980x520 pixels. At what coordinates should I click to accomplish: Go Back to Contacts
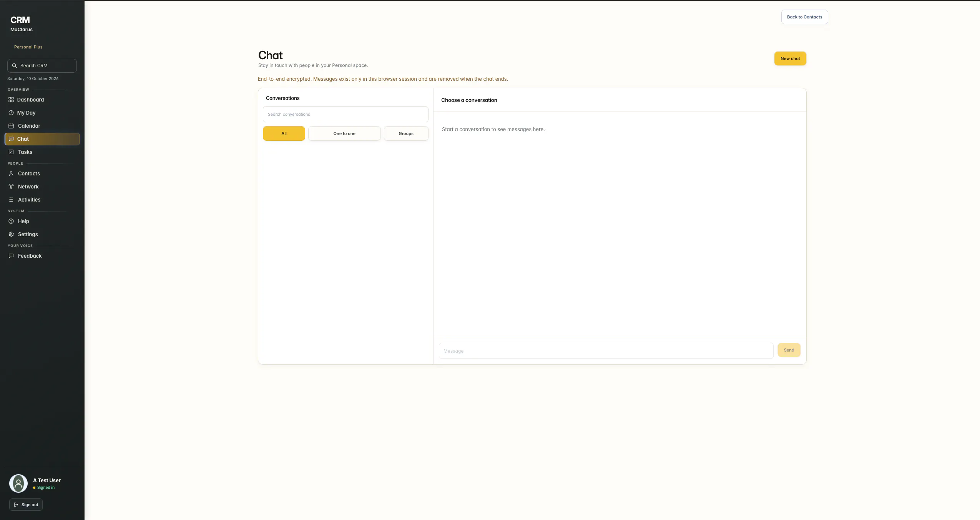pos(804,17)
